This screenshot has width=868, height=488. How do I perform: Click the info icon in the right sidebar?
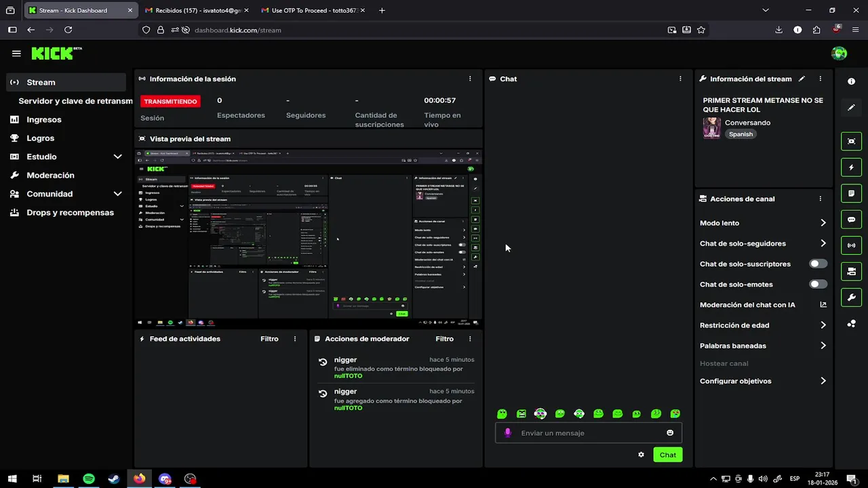(x=851, y=81)
